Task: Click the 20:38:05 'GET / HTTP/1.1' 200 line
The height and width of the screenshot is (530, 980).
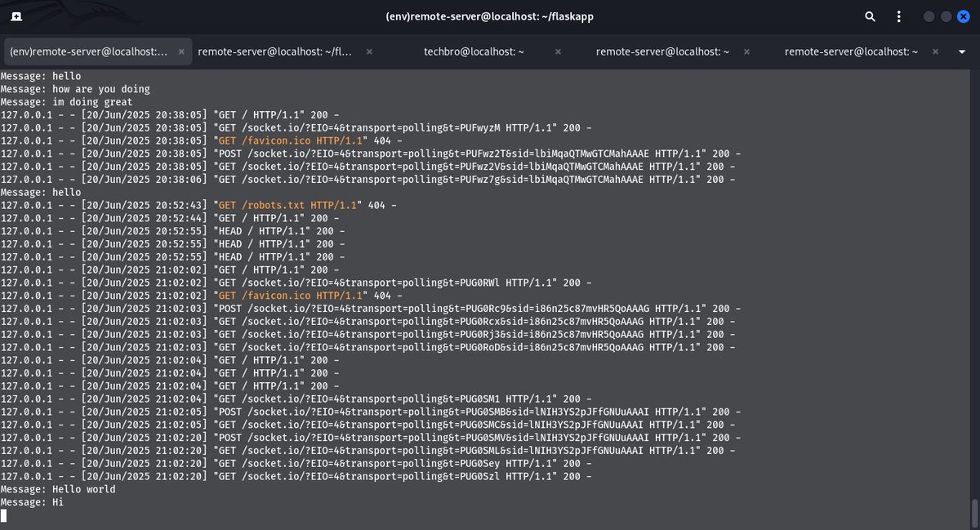Action: tap(169, 115)
